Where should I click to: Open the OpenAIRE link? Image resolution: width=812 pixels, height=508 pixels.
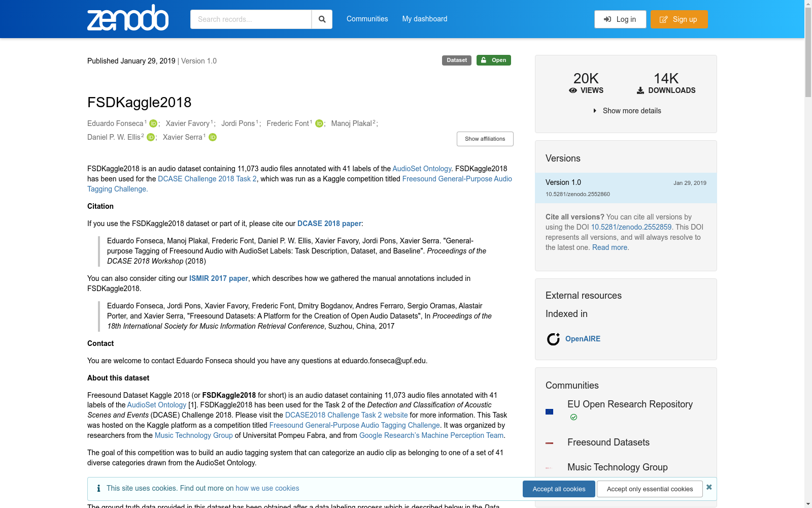pyautogui.click(x=583, y=339)
